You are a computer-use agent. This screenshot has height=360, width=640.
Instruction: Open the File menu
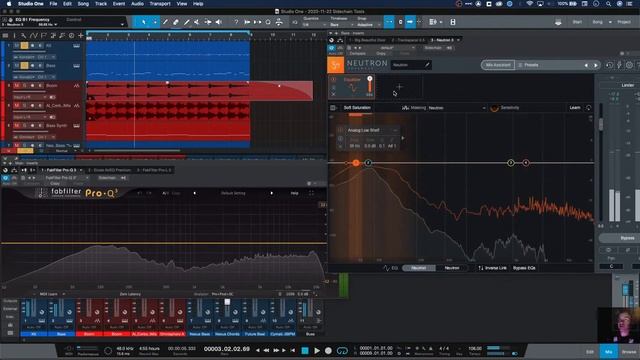coord(53,4)
